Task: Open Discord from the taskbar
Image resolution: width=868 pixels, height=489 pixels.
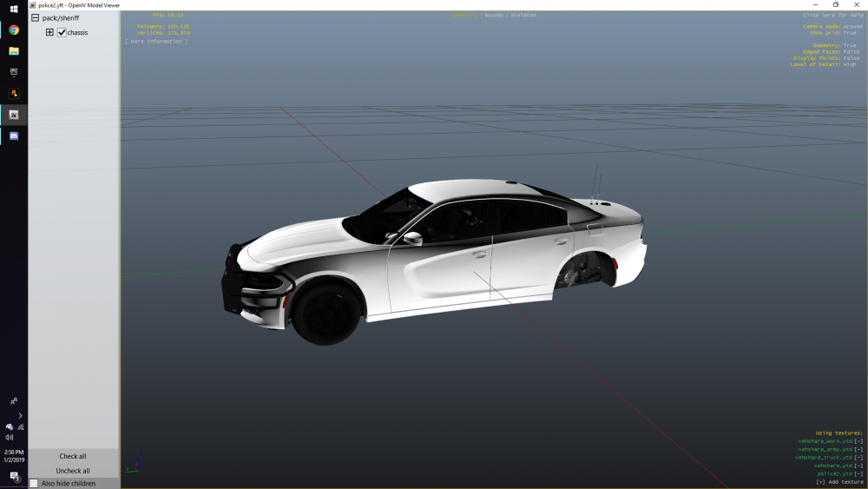Action: point(14,135)
